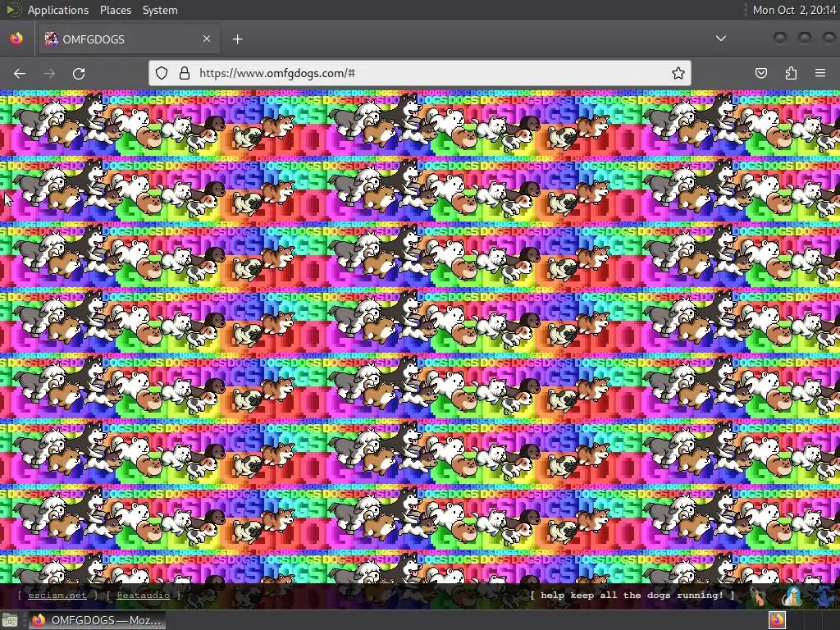Click 'help keep all the dogs running!'

632,596
